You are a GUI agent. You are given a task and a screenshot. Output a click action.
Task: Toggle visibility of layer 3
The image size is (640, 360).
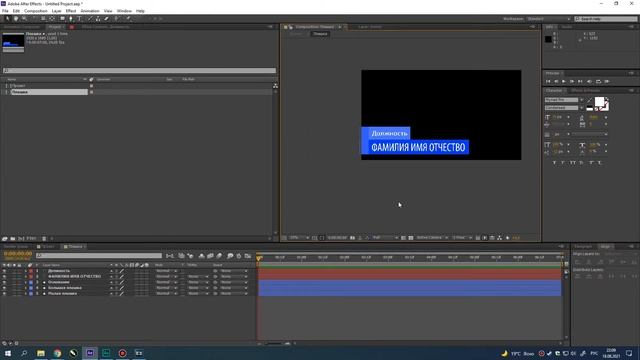[4, 282]
